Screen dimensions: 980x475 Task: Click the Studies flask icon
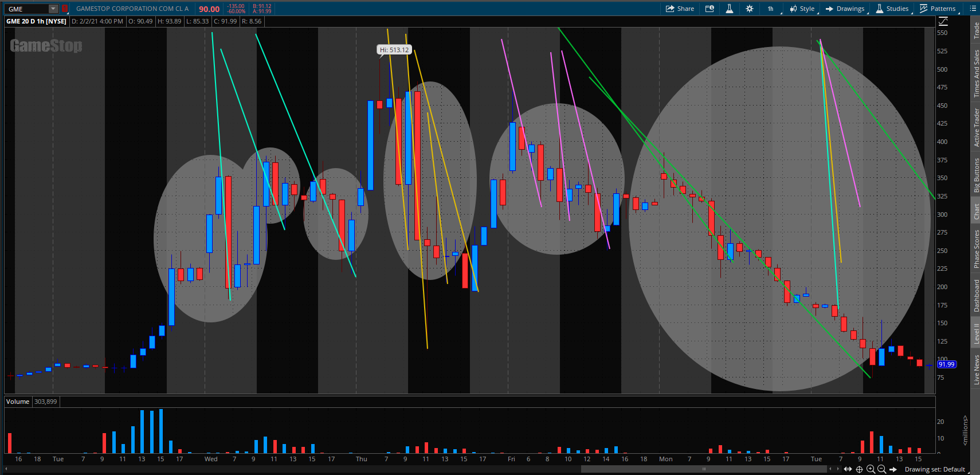click(x=880, y=9)
